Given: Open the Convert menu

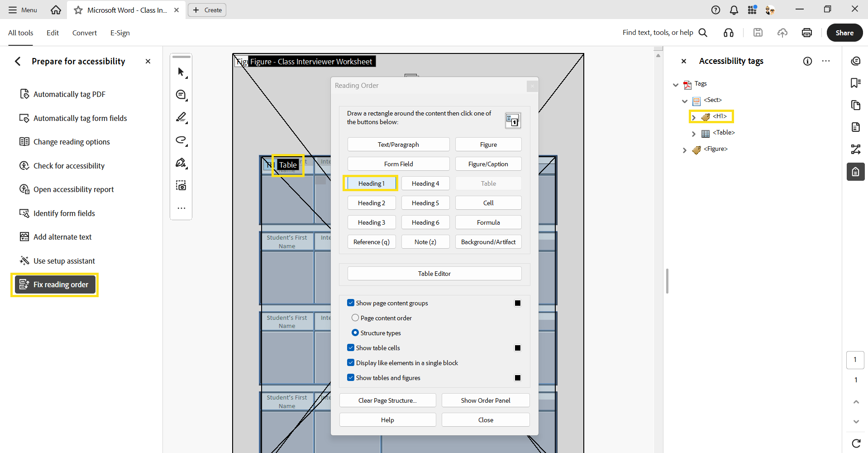Looking at the screenshot, I should click(x=85, y=33).
